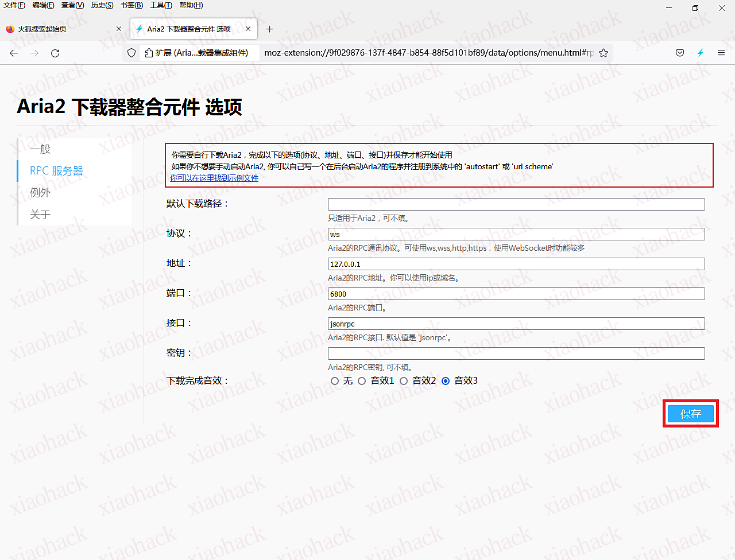Save to Pocket icon in toolbar
The height and width of the screenshot is (560, 735).
point(680,53)
